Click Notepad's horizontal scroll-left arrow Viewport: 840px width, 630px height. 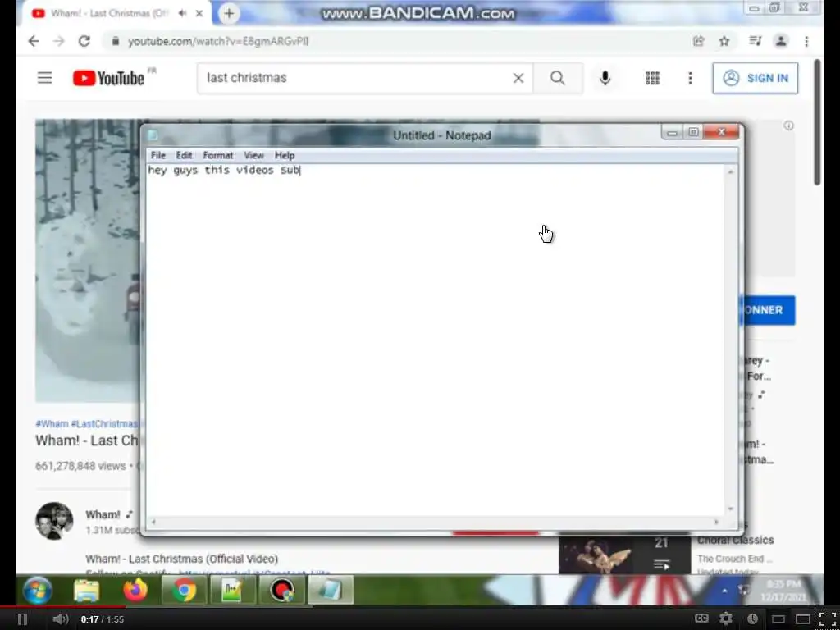click(x=153, y=522)
